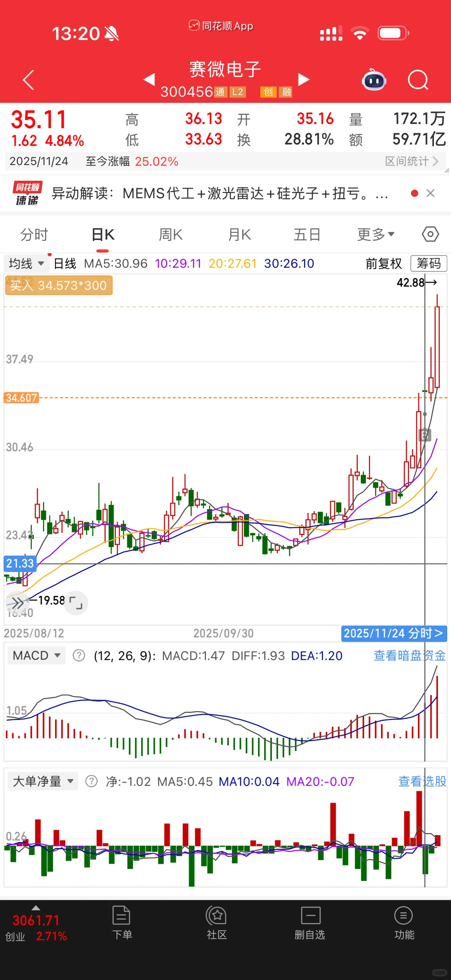The image size is (451, 980).
Task: Open the 同花顺App top pill
Action: click(220, 26)
